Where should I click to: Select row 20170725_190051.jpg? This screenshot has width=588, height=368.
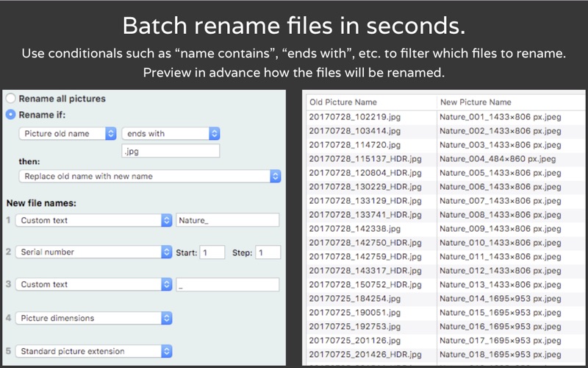445,312
